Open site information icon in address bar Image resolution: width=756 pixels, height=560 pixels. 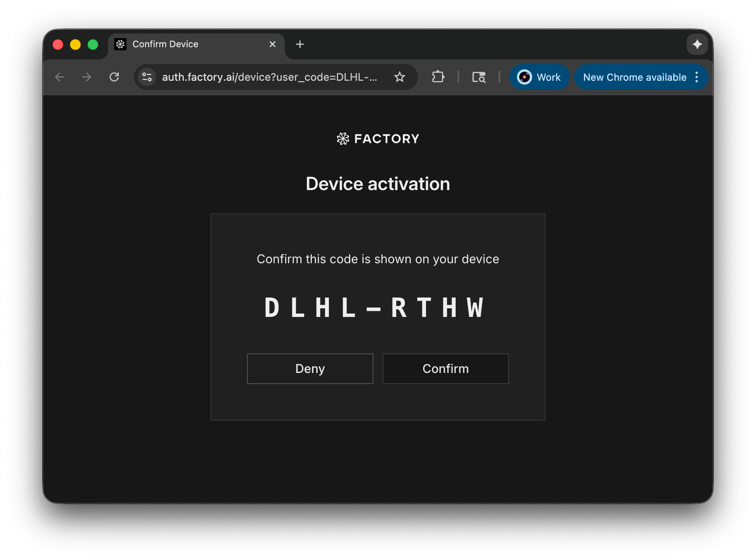click(x=147, y=77)
